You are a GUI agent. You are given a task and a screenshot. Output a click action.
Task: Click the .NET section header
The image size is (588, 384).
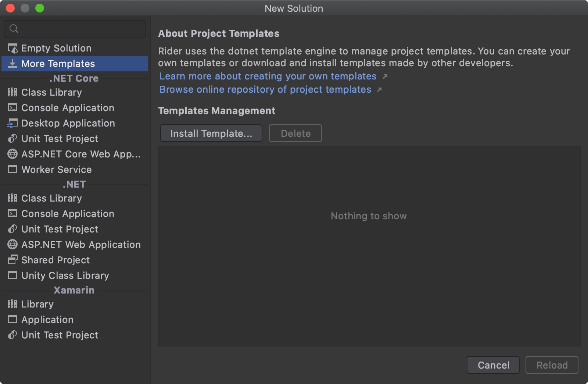point(74,184)
